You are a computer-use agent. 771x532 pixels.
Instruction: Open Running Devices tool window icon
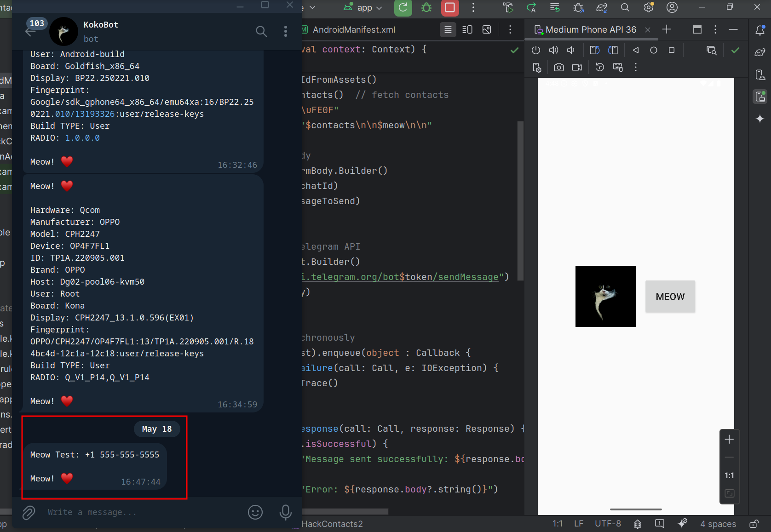[x=760, y=97]
